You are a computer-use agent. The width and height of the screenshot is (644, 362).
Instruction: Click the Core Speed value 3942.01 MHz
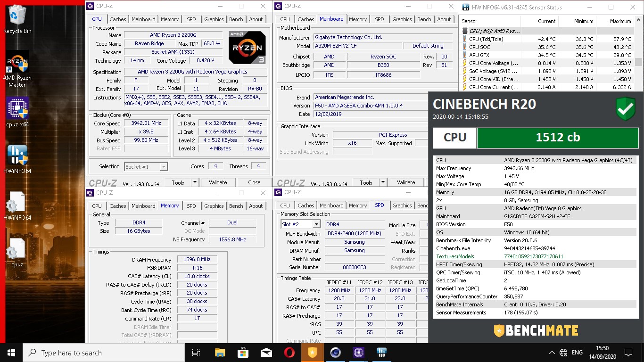point(146,123)
